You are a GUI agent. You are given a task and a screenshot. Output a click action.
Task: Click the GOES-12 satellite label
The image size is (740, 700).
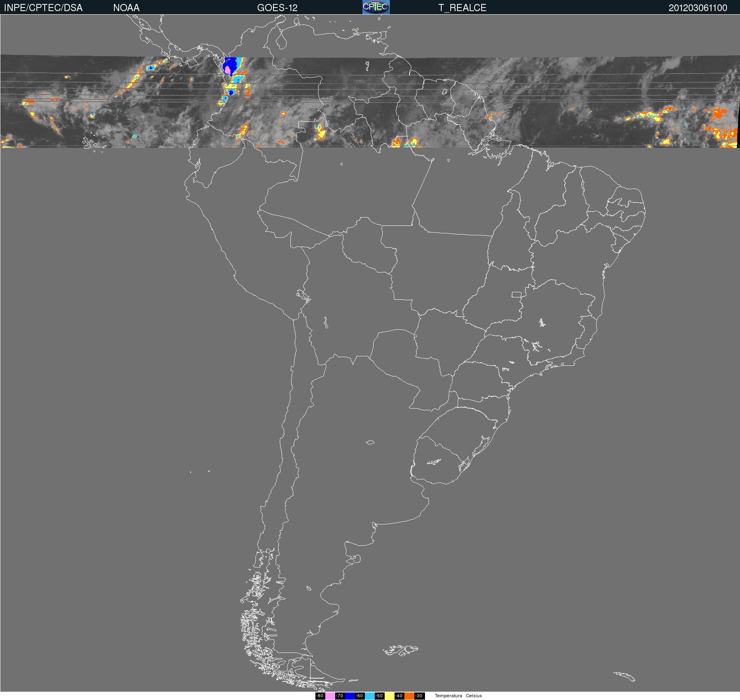(277, 8)
